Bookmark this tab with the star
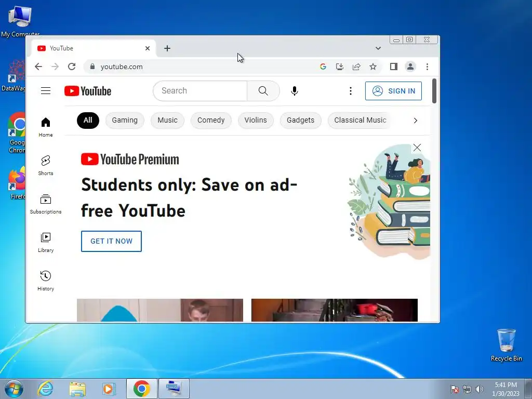The width and height of the screenshot is (532, 399). 373,66
